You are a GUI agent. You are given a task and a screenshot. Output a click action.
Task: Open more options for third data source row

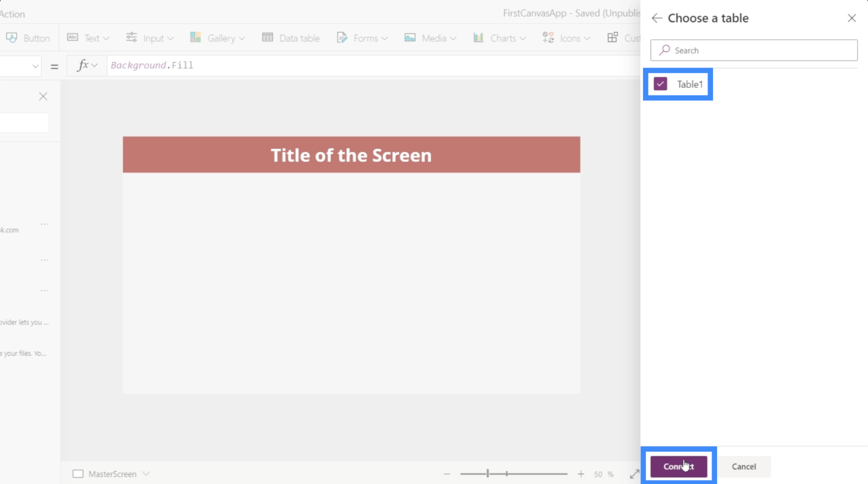[x=44, y=290]
